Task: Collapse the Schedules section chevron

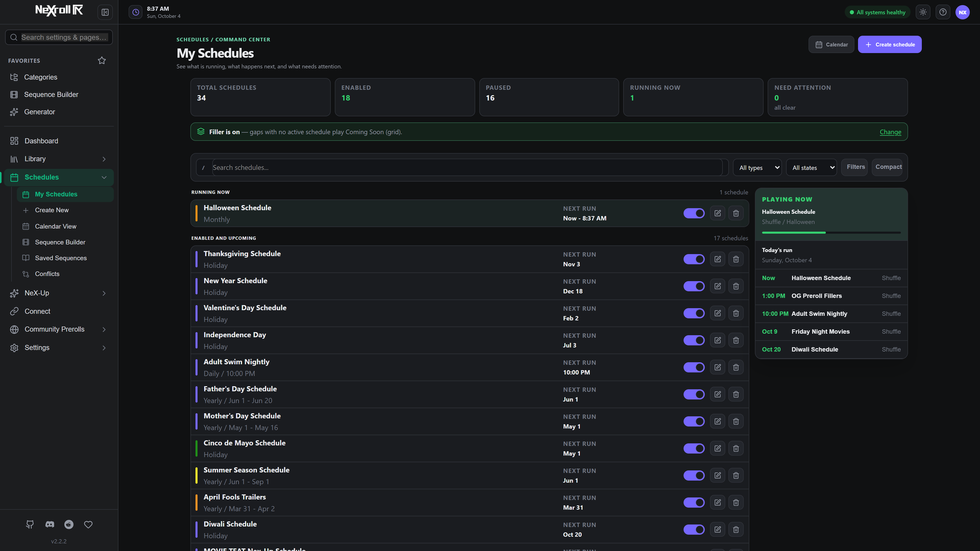Action: point(104,178)
